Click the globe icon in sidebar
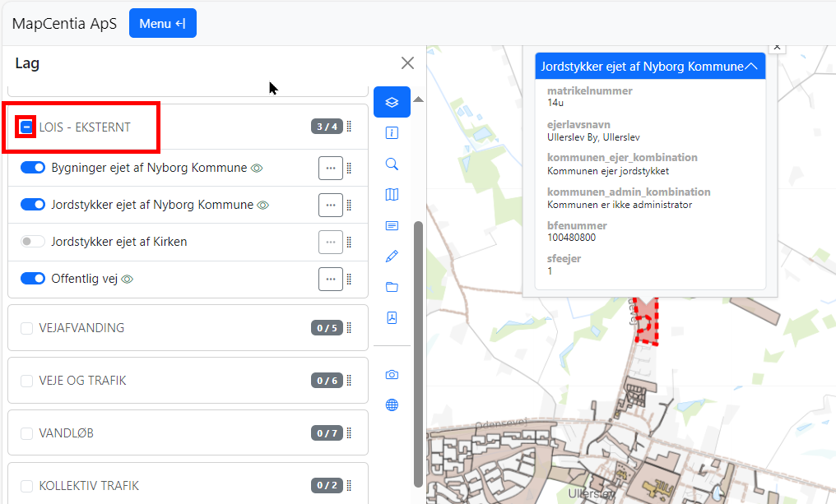The height and width of the screenshot is (504, 836). click(x=392, y=405)
